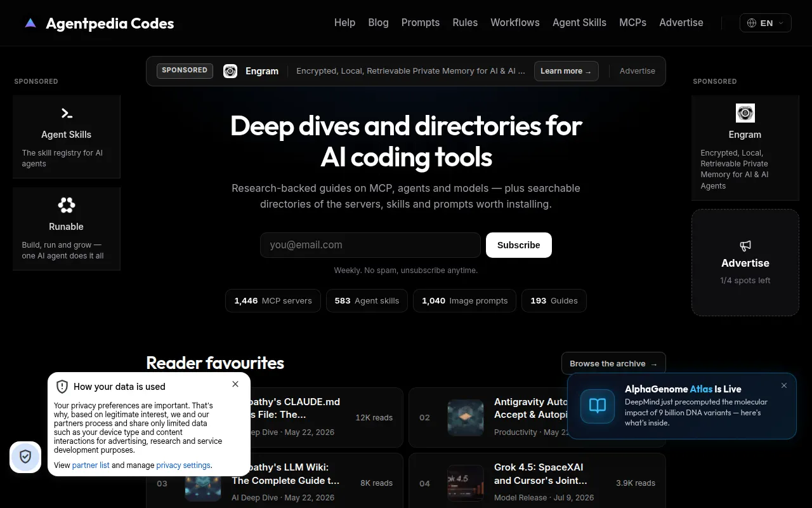Click the Advertise megaphone icon

(745, 246)
